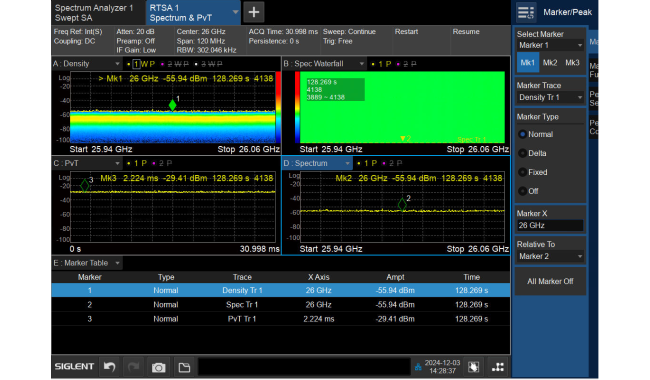Click the density color scale bar
The height and width of the screenshot is (380, 650).
coord(278,107)
